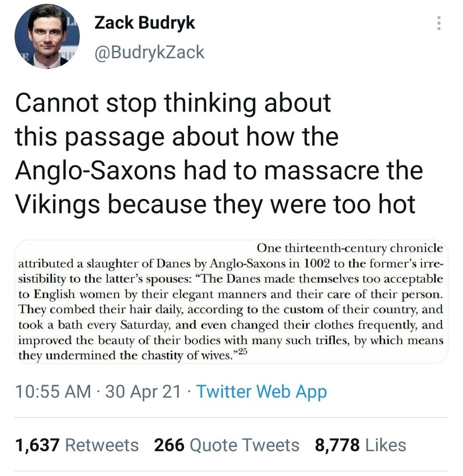463x476 pixels.
Task: Click the 10:55 AM timestamp
Action: point(53,392)
